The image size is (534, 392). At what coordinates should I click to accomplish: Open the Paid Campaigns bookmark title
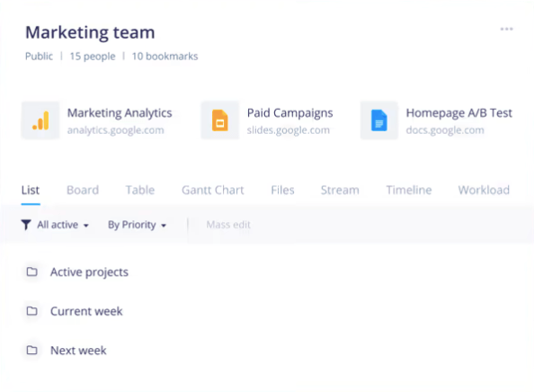click(289, 112)
